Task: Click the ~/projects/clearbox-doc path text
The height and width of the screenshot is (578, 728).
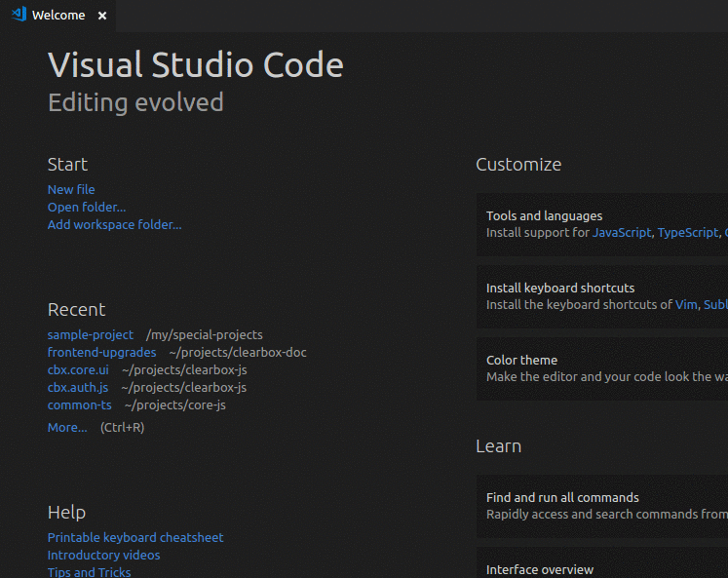Action: (x=238, y=353)
